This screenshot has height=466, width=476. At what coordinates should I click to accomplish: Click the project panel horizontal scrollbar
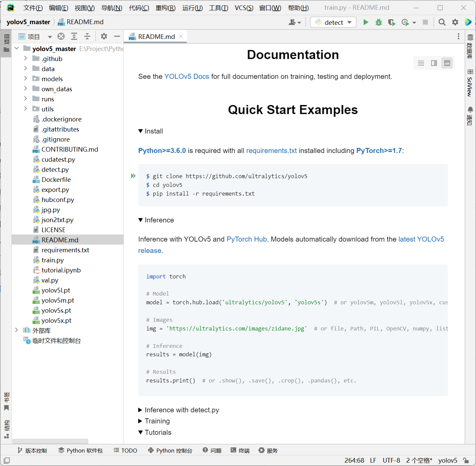pos(50,441)
